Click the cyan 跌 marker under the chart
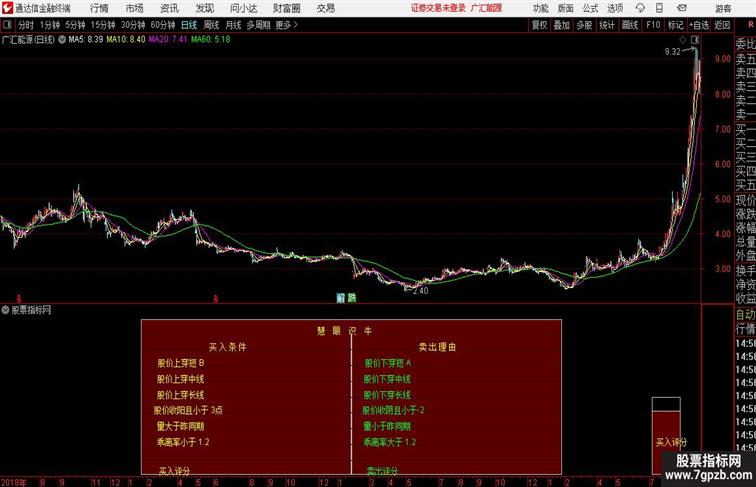The height and width of the screenshot is (487, 756). point(352,298)
